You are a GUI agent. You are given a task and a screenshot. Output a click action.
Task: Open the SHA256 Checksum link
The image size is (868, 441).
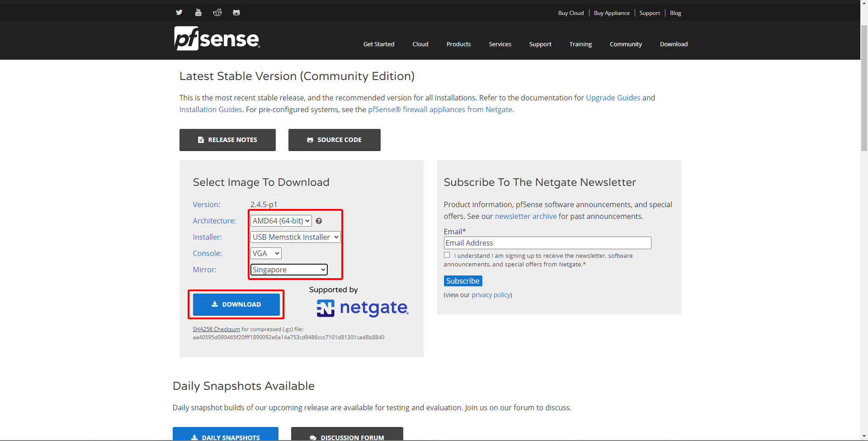pyautogui.click(x=216, y=329)
